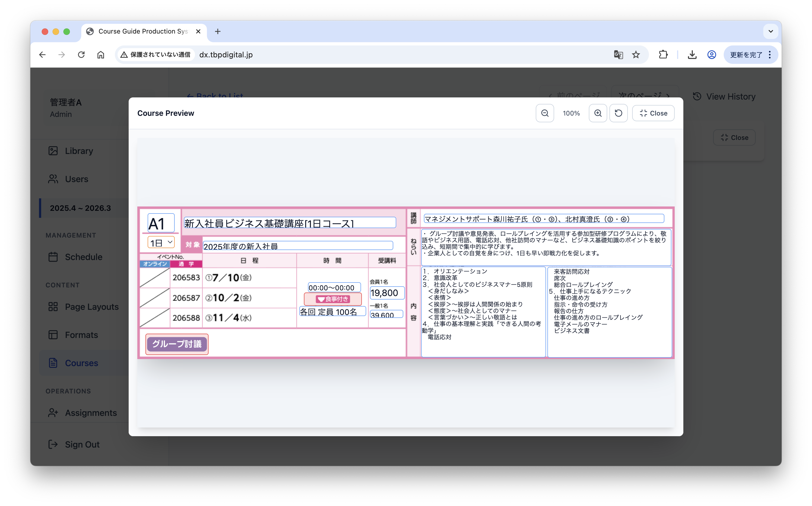The width and height of the screenshot is (812, 506).
Task: Toggle the 食事付き meal badge
Action: (x=333, y=299)
